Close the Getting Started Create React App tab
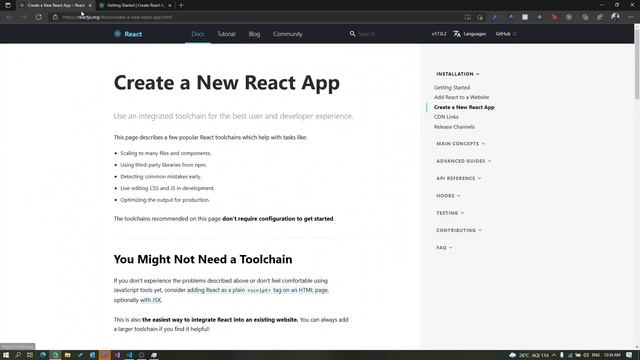This screenshot has height=360, width=640. tap(170, 5)
